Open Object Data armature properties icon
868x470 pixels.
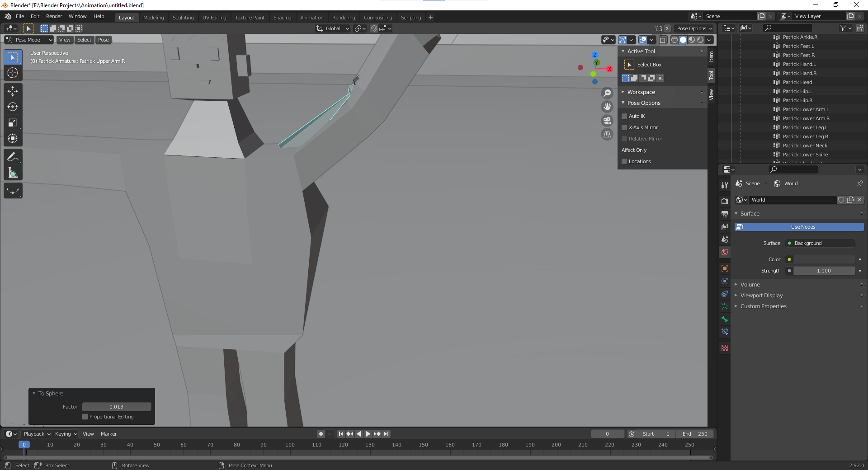(x=725, y=306)
